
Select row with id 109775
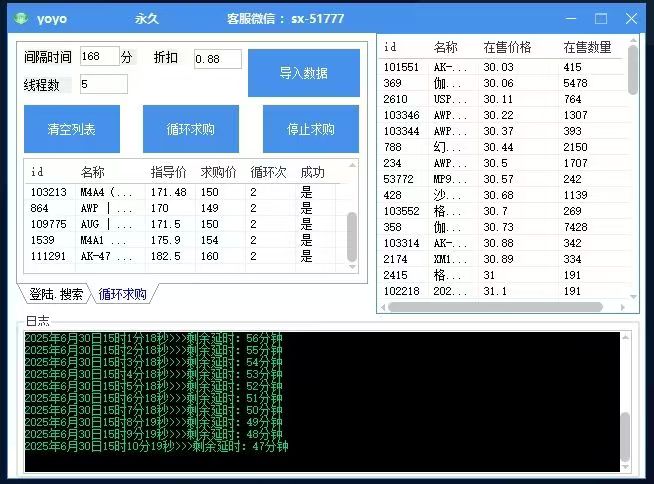pos(184,224)
